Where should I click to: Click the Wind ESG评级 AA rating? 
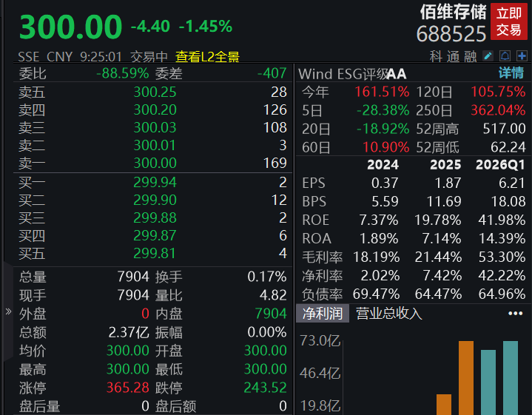[397, 74]
